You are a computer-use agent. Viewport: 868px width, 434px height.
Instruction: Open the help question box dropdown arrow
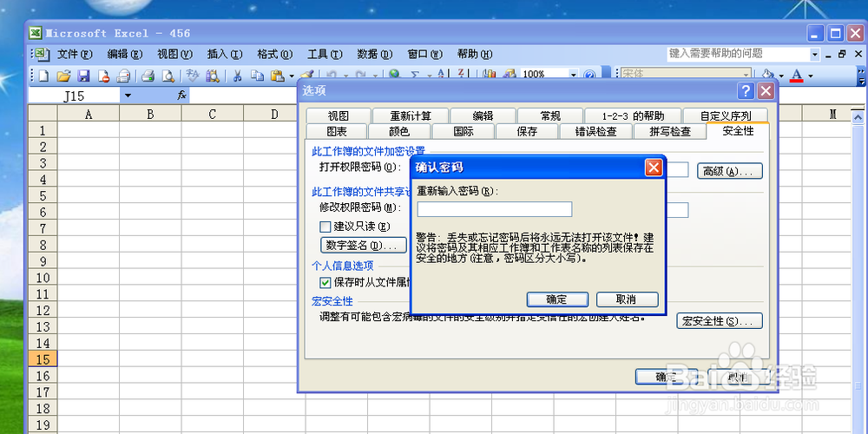pos(815,54)
